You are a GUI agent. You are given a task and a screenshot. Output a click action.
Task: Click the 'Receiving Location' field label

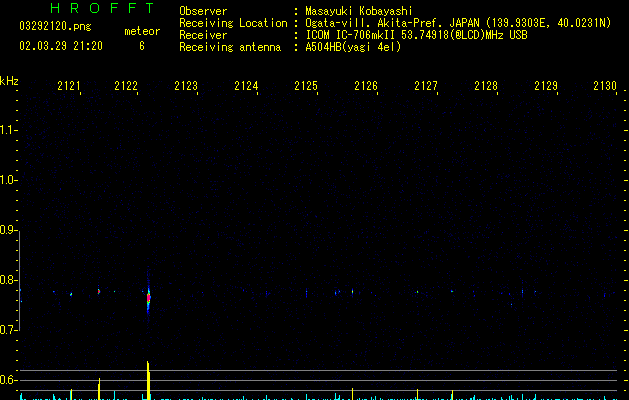233,23
